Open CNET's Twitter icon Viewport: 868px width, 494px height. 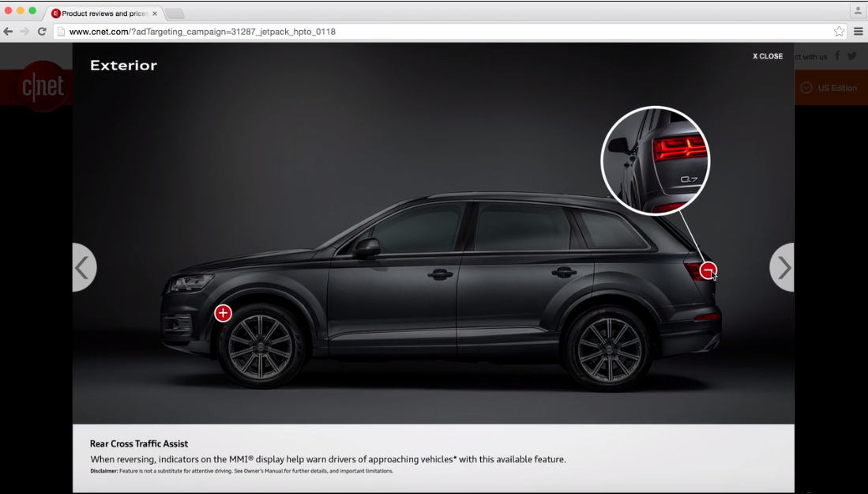(852, 55)
